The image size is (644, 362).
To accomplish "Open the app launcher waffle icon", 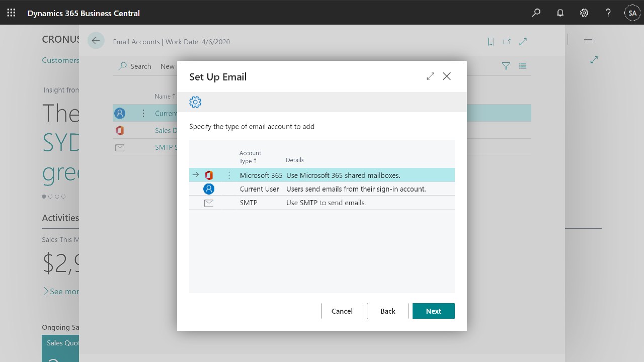I will click(11, 13).
